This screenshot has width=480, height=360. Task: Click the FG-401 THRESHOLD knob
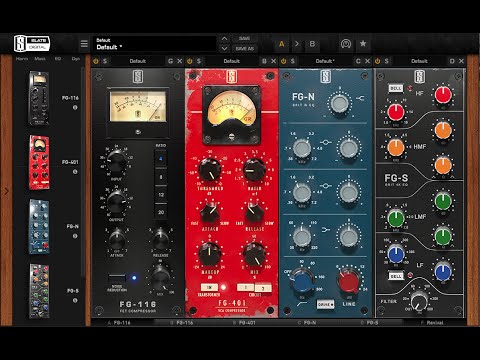pyautogui.click(x=210, y=170)
